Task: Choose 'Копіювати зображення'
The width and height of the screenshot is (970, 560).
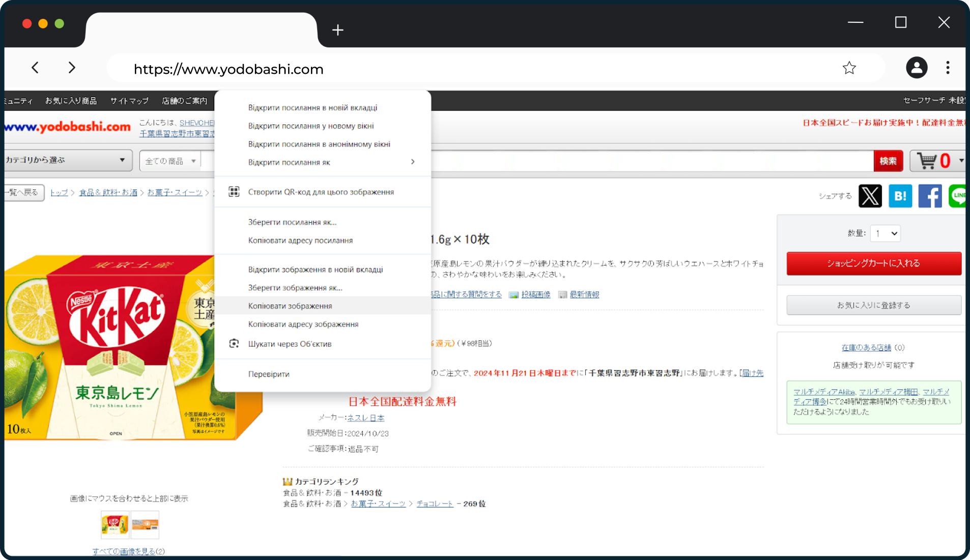Action: click(x=323, y=306)
